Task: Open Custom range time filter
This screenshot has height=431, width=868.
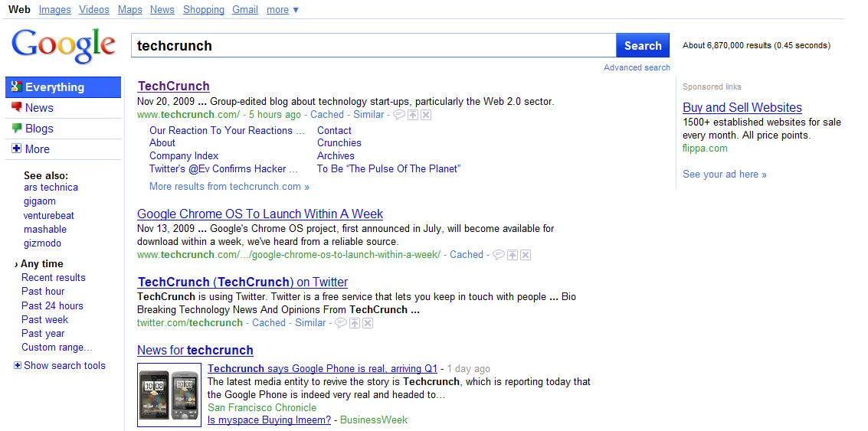Action: coord(57,347)
